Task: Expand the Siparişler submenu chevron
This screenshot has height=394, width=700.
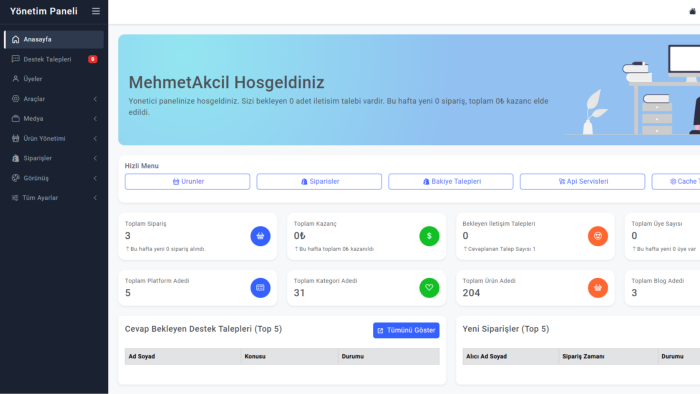Action: point(95,158)
